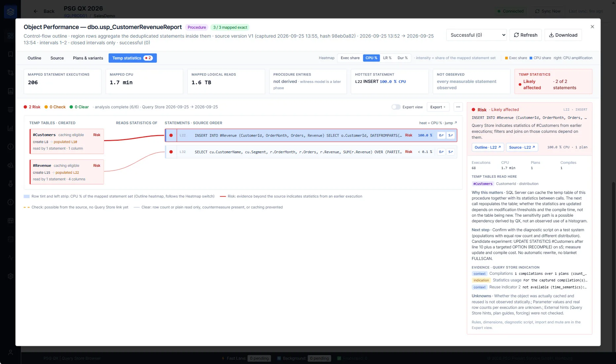Follow the Outline · L22 link
The width and height of the screenshot is (616, 364).
click(488, 147)
